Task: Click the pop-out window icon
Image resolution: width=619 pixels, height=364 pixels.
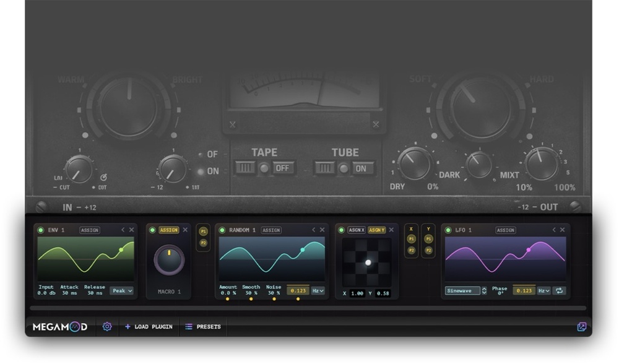Action: click(581, 327)
